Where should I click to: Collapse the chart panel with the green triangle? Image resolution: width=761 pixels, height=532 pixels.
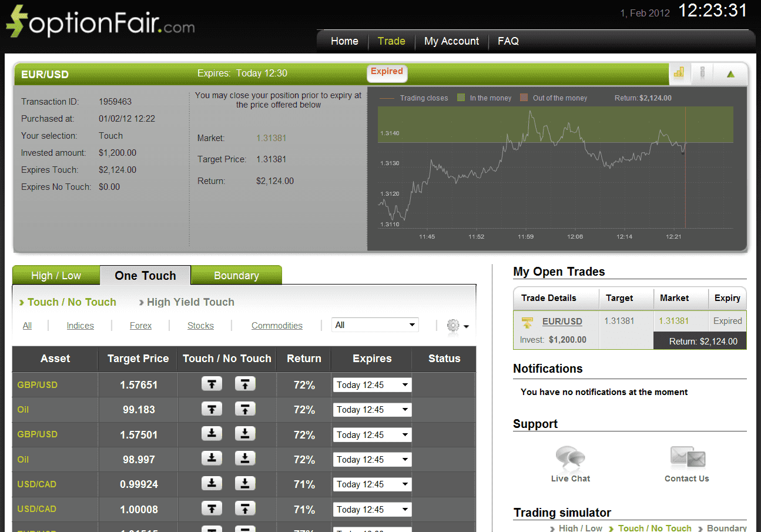[x=730, y=73]
